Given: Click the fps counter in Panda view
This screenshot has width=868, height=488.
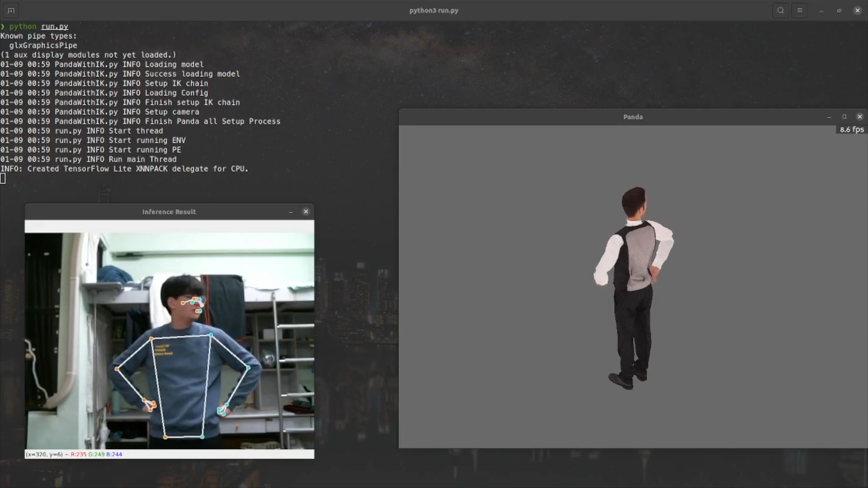Looking at the screenshot, I should (851, 130).
